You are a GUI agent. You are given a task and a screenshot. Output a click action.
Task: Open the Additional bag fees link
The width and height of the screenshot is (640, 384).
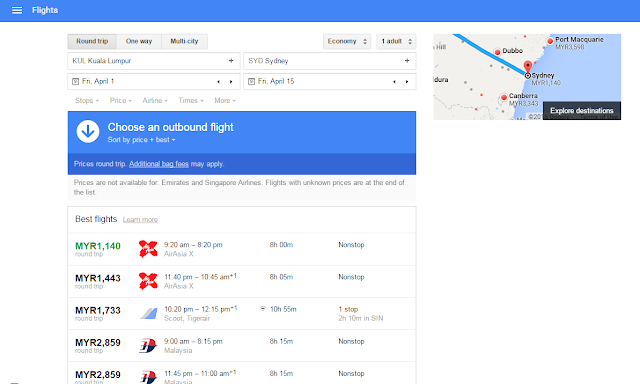point(159,164)
